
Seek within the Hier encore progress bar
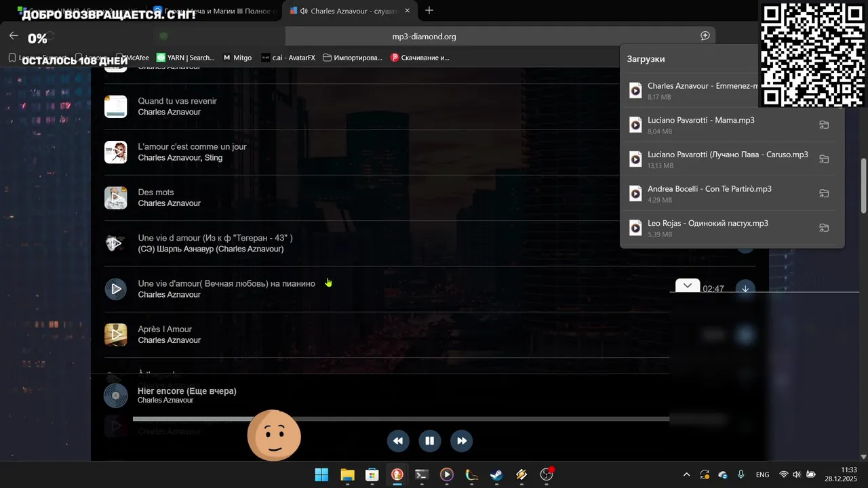click(x=401, y=419)
